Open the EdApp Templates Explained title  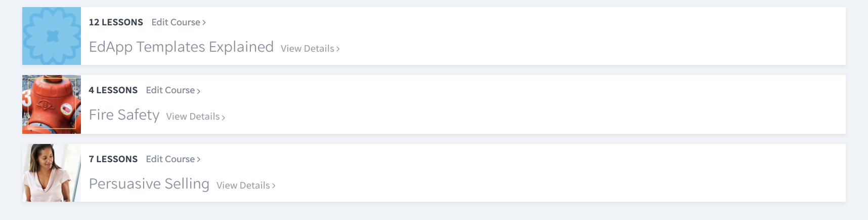coord(181,47)
